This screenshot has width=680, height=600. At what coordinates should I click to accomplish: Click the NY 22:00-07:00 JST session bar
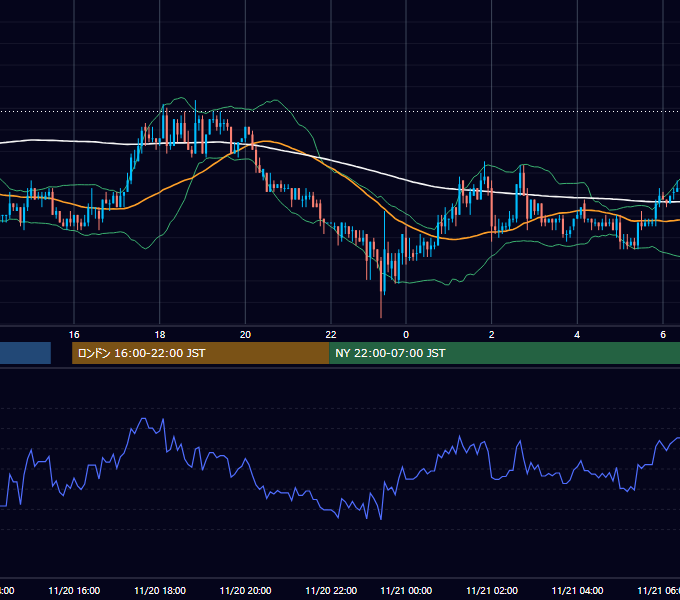(504, 353)
